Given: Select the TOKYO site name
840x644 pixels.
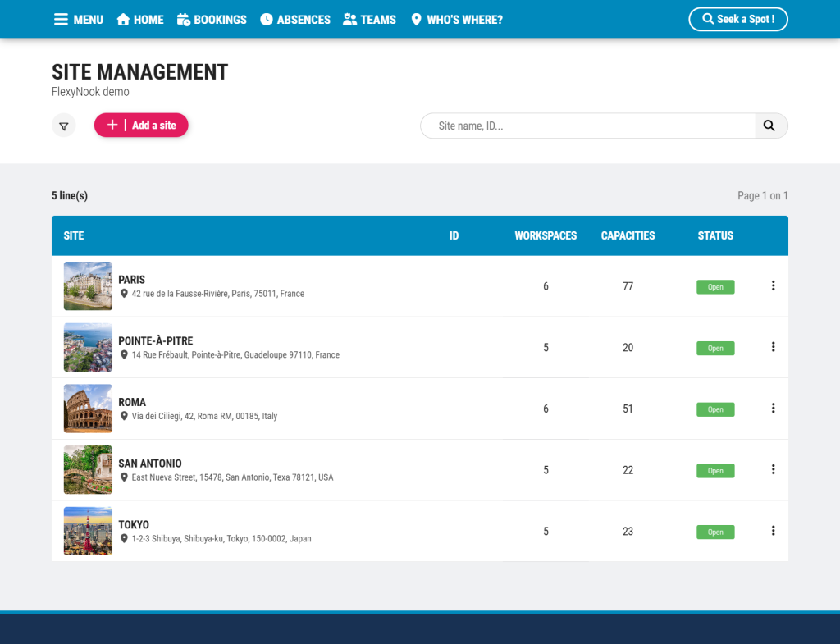Looking at the screenshot, I should [x=134, y=524].
